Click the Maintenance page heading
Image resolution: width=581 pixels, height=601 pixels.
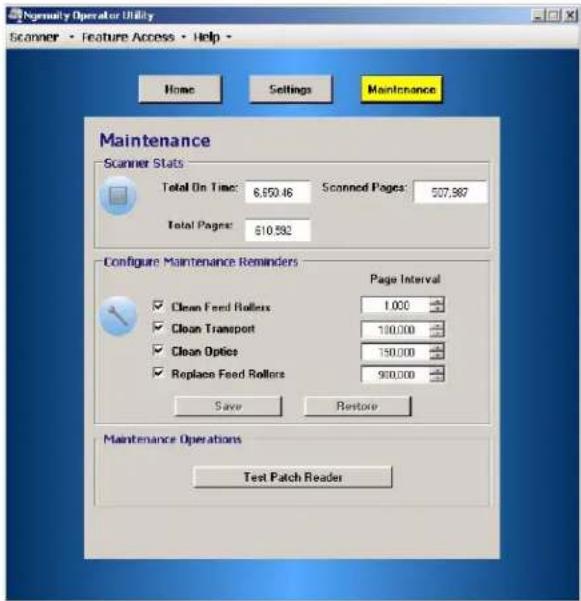(155, 140)
